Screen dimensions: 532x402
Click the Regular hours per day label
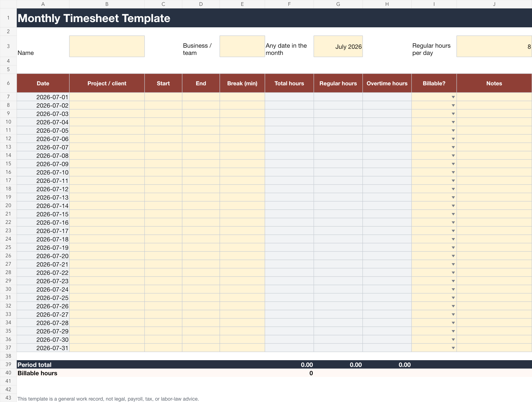(431, 49)
